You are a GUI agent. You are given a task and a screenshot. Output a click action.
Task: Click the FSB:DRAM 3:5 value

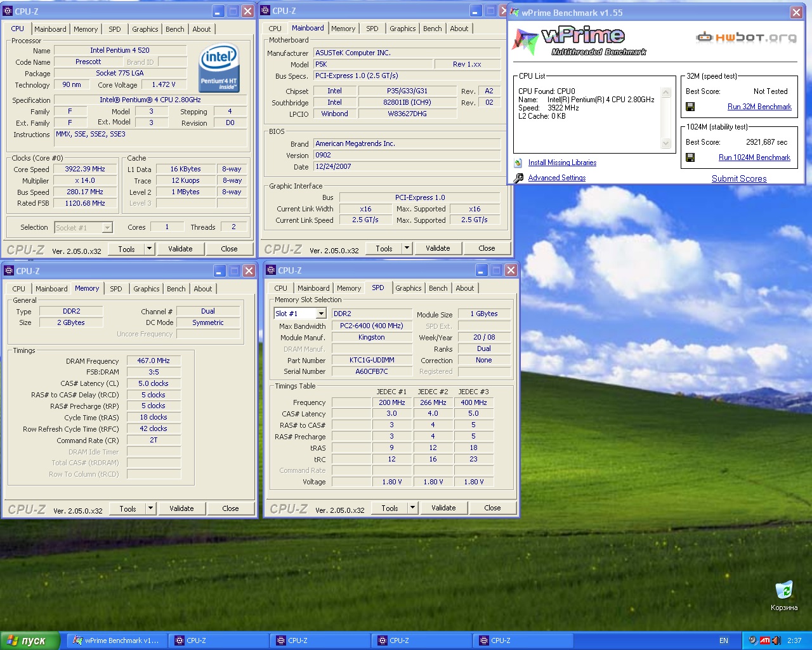click(x=154, y=372)
